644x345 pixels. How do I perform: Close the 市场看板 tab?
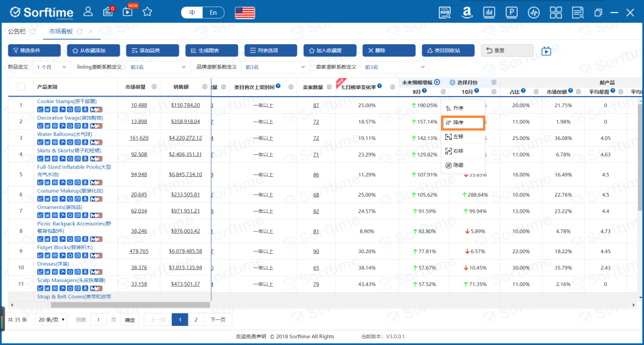click(91, 32)
